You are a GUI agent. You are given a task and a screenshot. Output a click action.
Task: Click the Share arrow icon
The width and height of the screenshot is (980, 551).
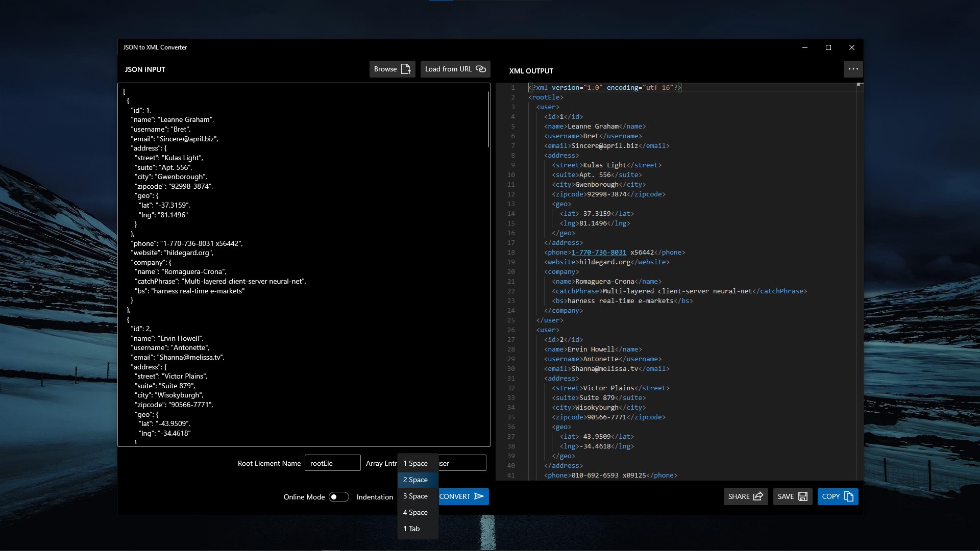tap(758, 496)
